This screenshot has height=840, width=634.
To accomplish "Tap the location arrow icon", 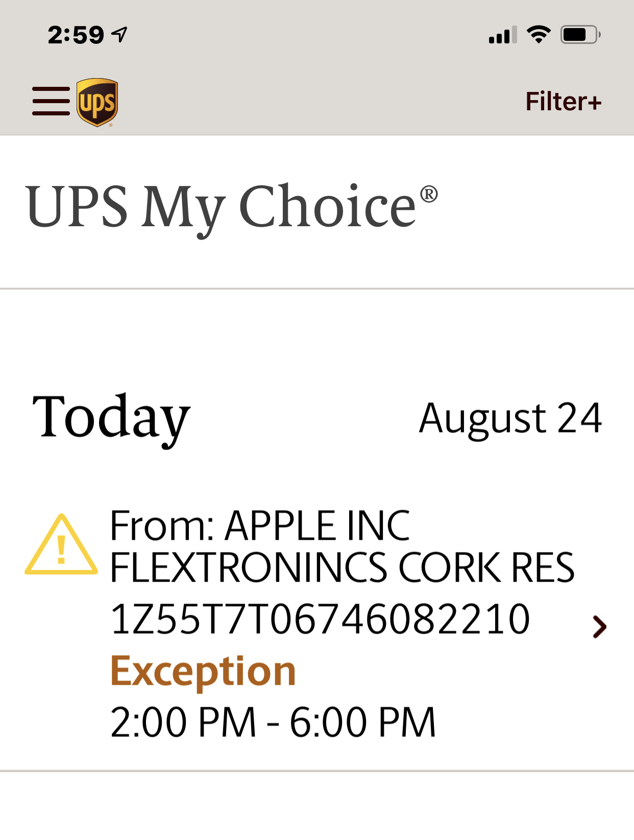I will pos(120,35).
